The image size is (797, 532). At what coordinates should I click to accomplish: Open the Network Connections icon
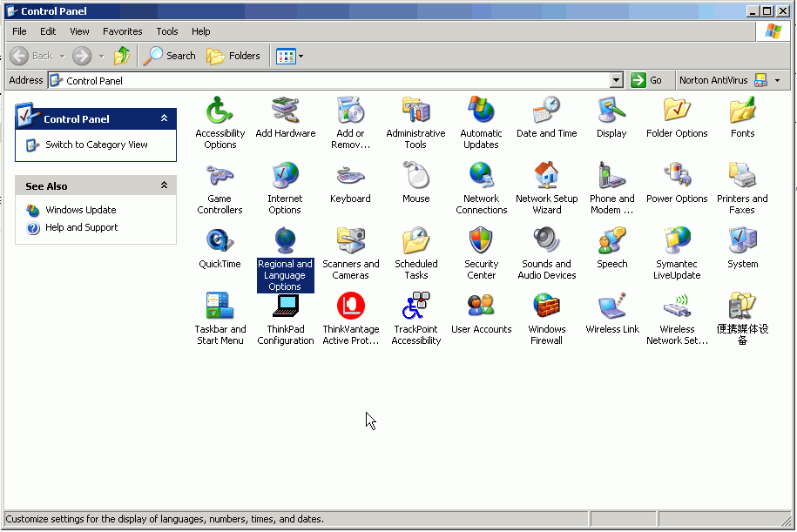click(x=481, y=176)
